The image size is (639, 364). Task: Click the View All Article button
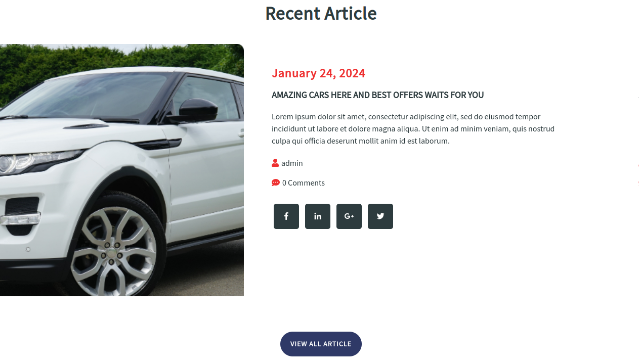tap(321, 344)
